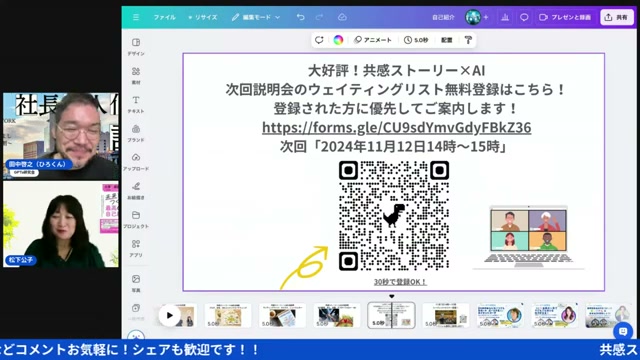The width and height of the screenshot is (640, 360).
Task: Expand the 編集モード dropdown
Action: click(x=256, y=17)
